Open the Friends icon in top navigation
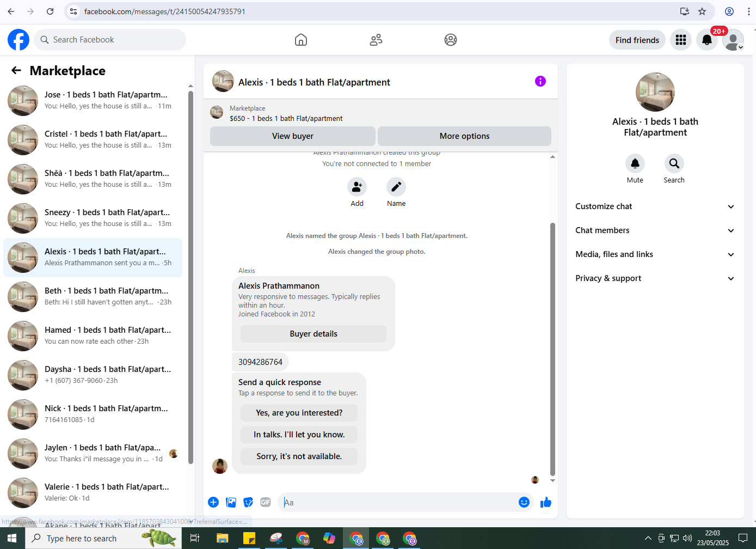 point(376,40)
